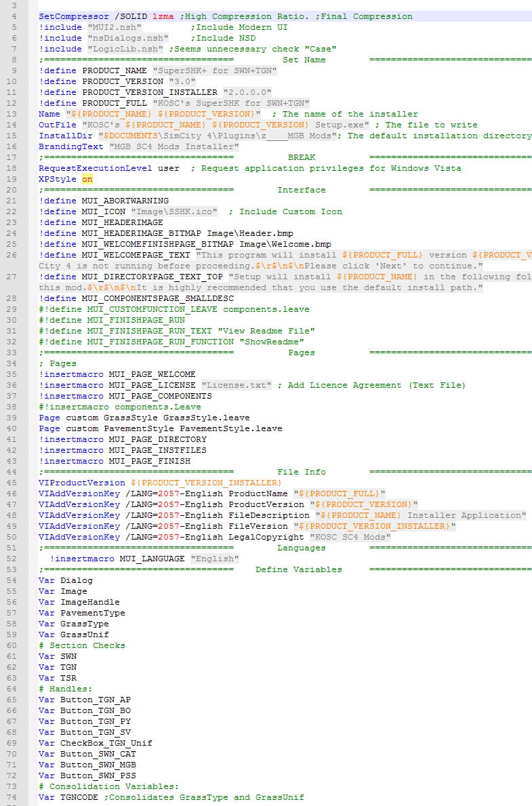
Task: Click the 'OutFile' keyword
Action: point(58,125)
